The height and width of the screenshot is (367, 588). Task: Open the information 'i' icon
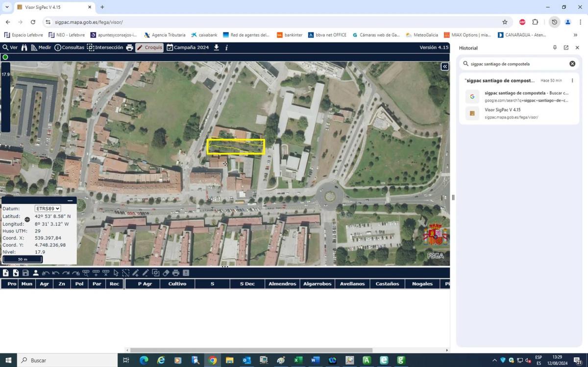pyautogui.click(x=226, y=48)
